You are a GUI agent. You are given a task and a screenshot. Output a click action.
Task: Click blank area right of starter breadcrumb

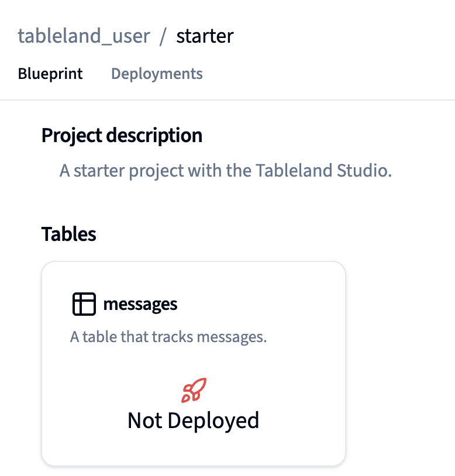[x=339, y=36]
